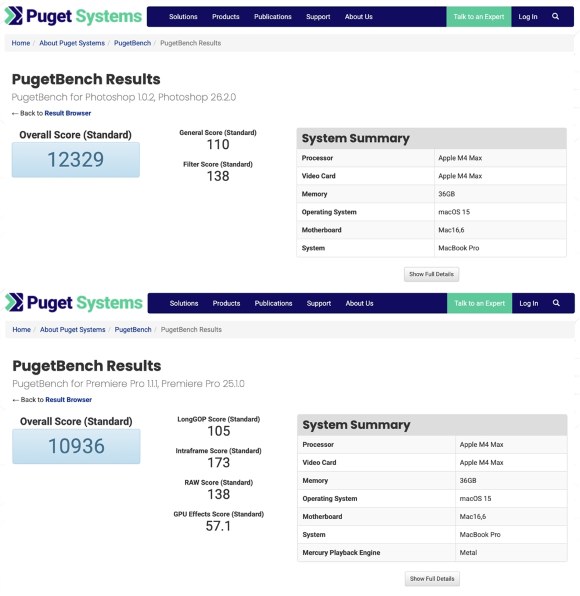
Task: Open Publications in the lower navbar
Action: click(273, 303)
